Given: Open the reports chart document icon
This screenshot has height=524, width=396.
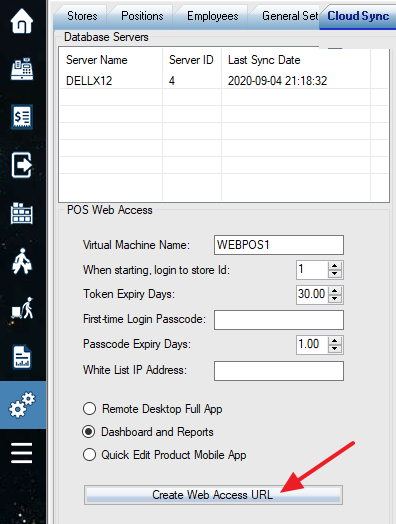Looking at the screenshot, I should click(x=22, y=357).
